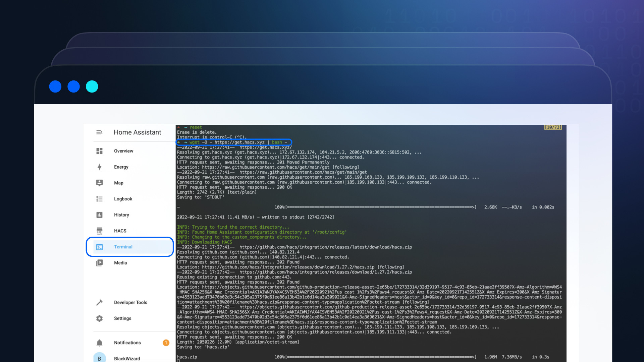The width and height of the screenshot is (644, 362).
Task: Select the Energy section
Action: [120, 167]
